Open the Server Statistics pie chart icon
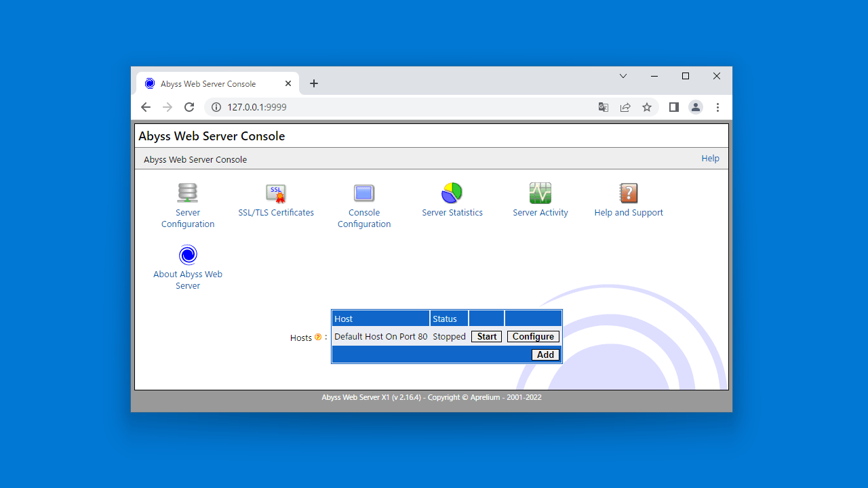 coord(452,193)
